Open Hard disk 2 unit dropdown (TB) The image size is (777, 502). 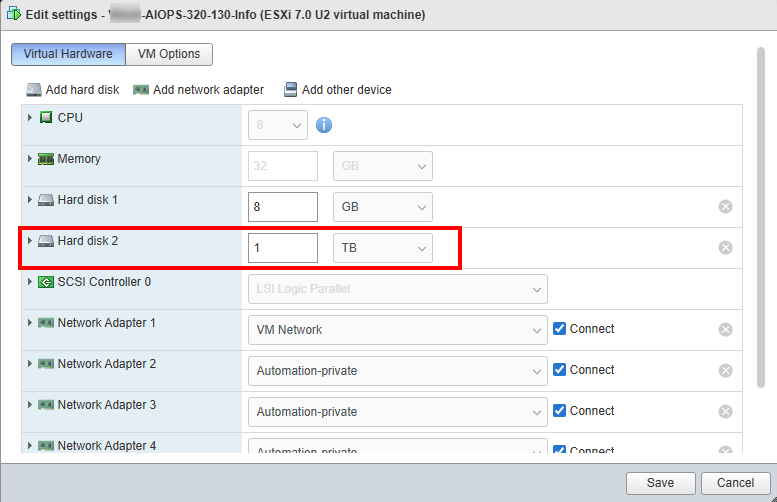point(382,248)
